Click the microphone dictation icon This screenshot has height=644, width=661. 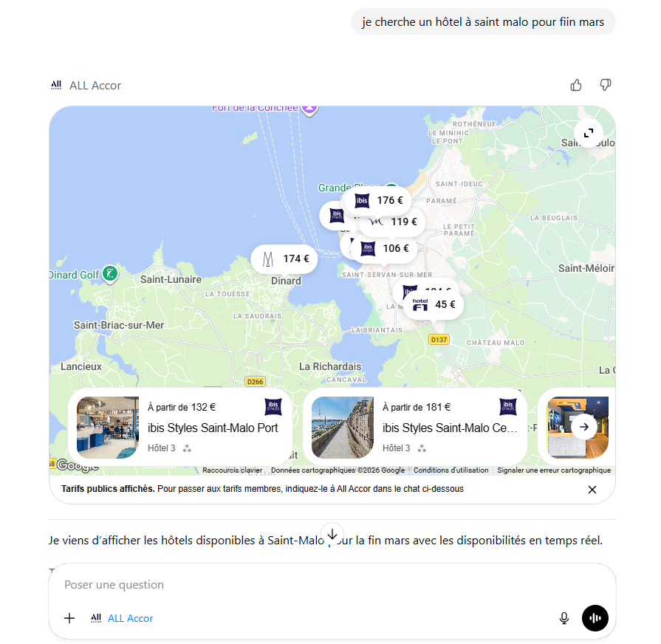click(x=564, y=618)
